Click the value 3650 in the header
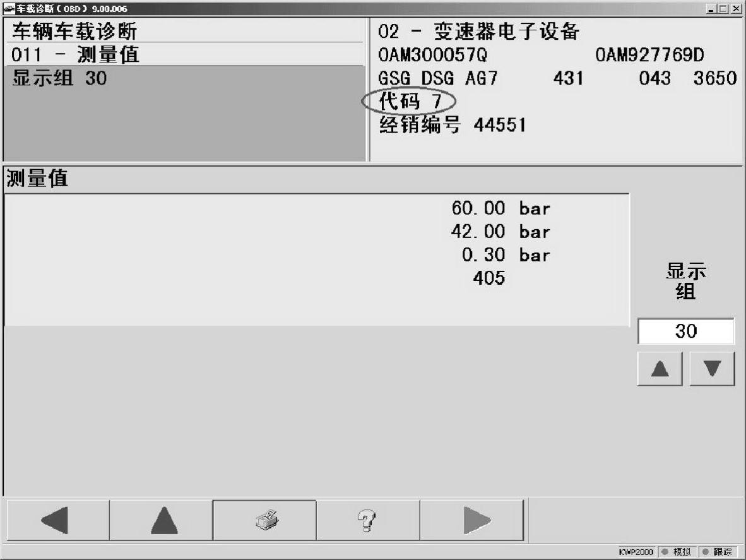Screen dimensions: 746x560 point(715,78)
